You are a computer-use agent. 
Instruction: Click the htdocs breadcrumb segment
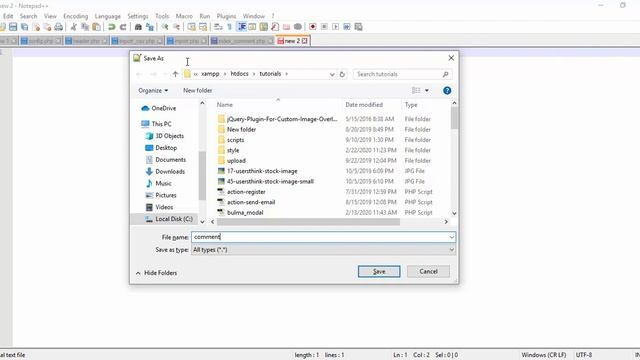pos(240,74)
